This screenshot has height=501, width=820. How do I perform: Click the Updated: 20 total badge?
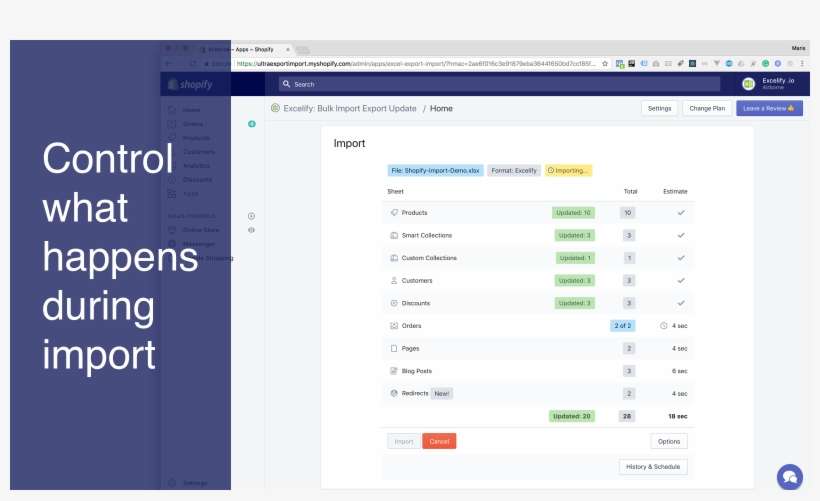(x=572, y=416)
